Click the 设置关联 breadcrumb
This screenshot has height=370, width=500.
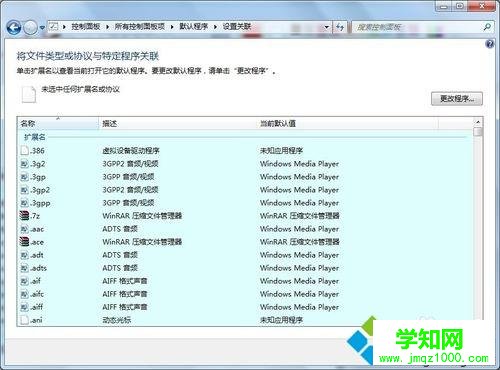tap(237, 27)
